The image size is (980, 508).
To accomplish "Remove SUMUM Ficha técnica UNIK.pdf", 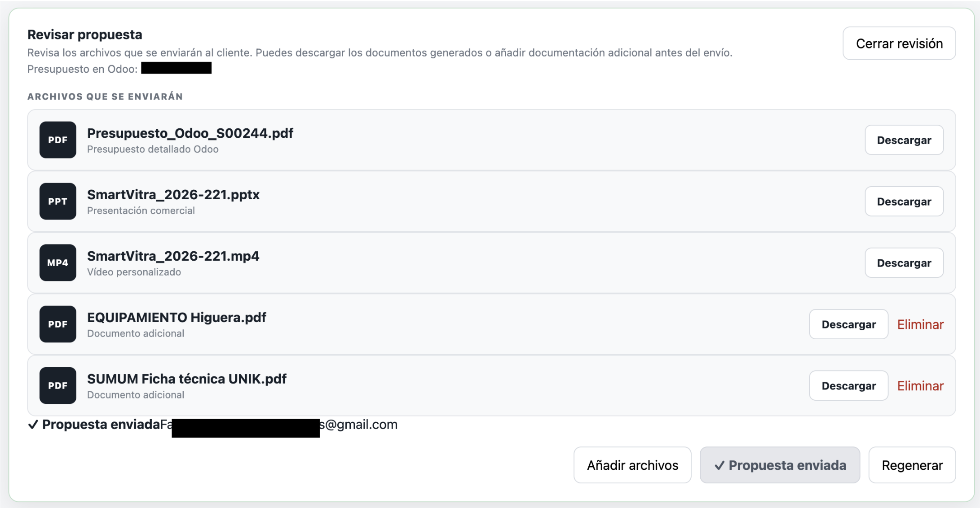I will (920, 386).
